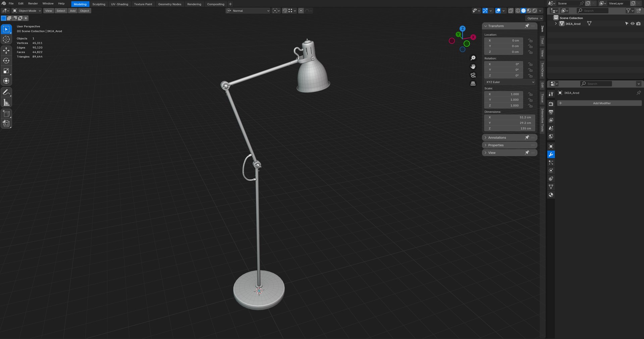Open World properties tab icon
The height and width of the screenshot is (339, 644).
pyautogui.click(x=551, y=136)
